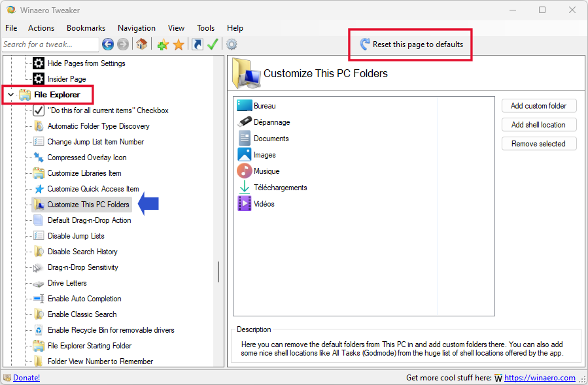Open settings via the gear toolbar icon

(232, 44)
